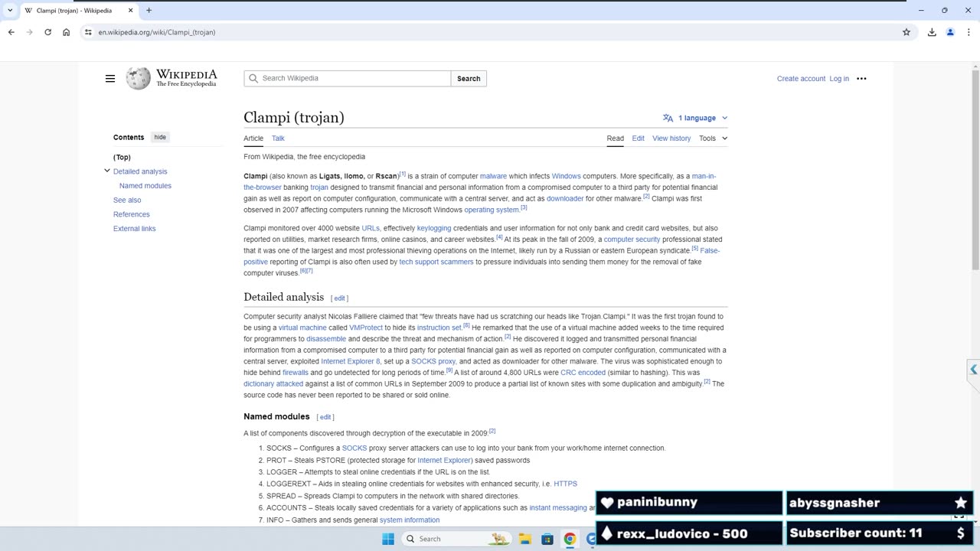Viewport: 980px width, 551px height.
Task: Open the dictionary attacked link
Action: [x=273, y=383]
